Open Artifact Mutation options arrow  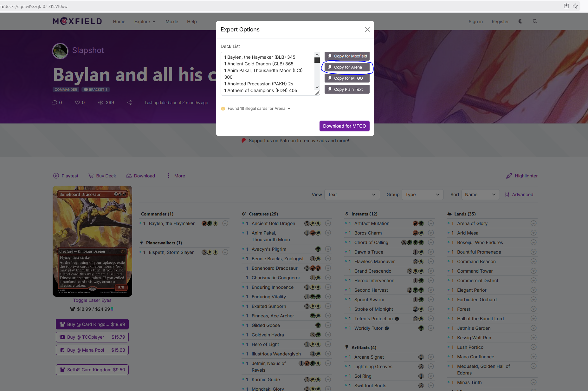tap(431, 223)
